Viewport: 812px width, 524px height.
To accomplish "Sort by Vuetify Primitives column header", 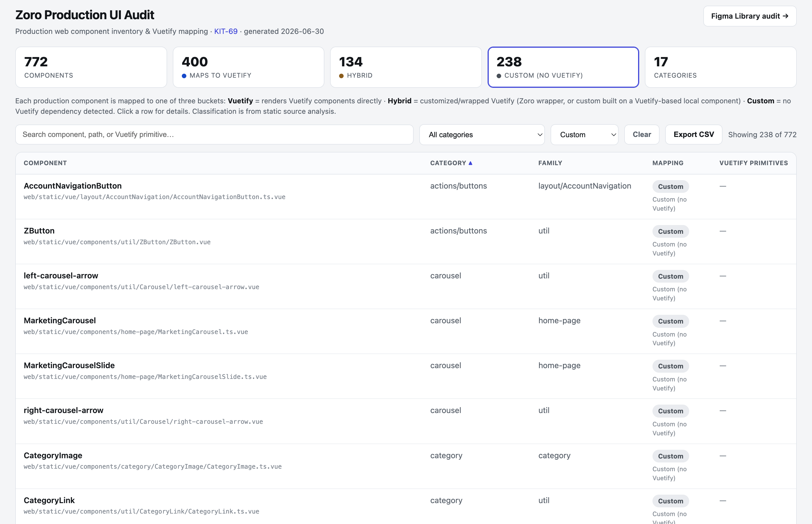I will [x=754, y=163].
